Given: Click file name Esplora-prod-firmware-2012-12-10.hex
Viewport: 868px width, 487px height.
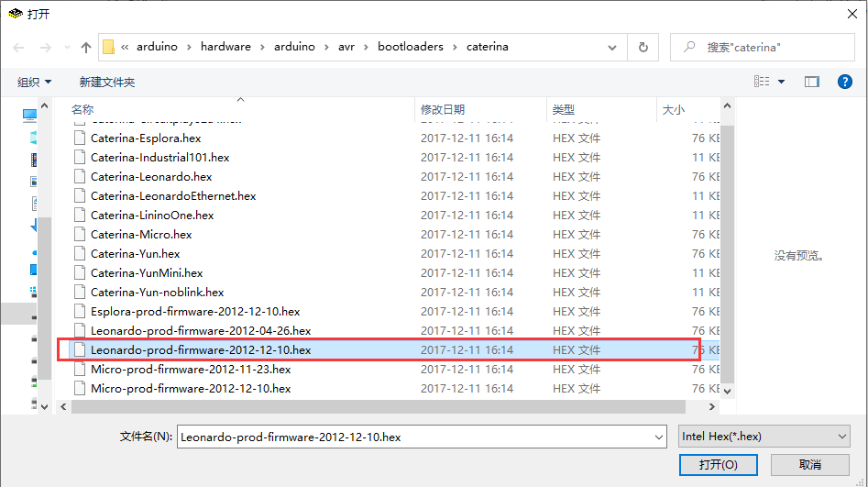Looking at the screenshot, I should click(195, 312).
